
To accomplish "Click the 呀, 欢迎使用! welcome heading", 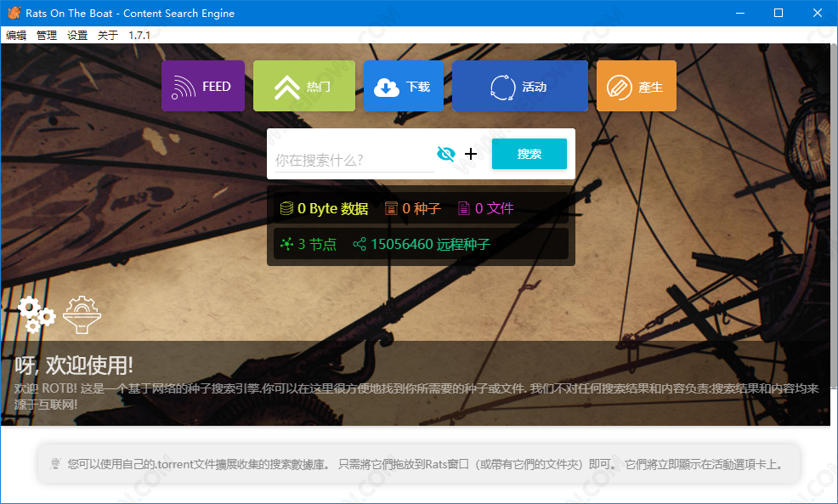I will pyautogui.click(x=74, y=365).
